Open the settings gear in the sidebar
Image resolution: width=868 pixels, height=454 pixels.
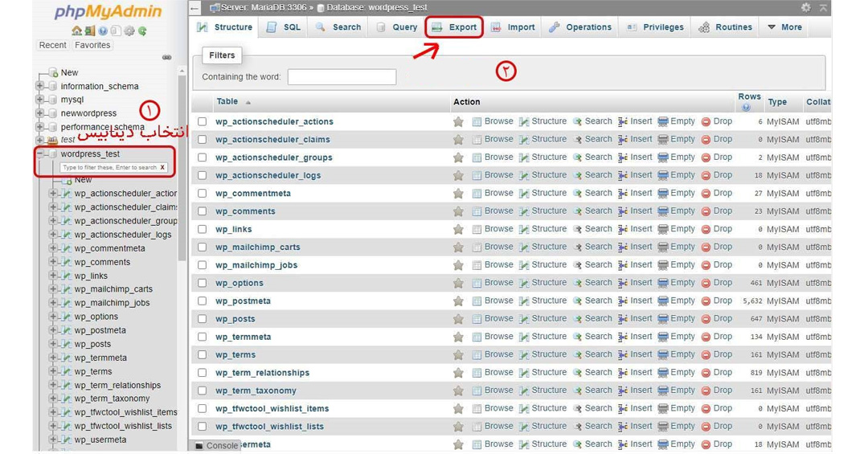pos(129,31)
